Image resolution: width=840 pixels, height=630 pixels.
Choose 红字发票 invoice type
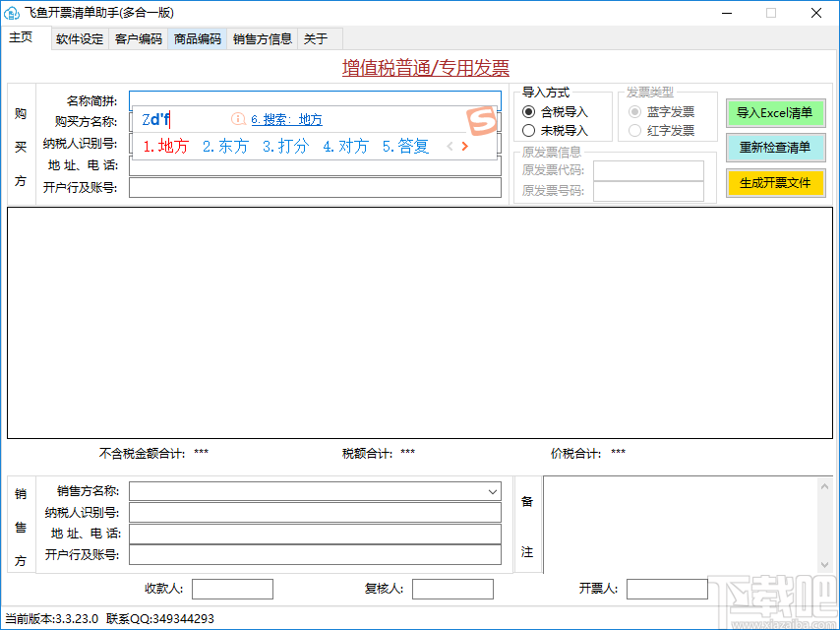click(x=662, y=130)
